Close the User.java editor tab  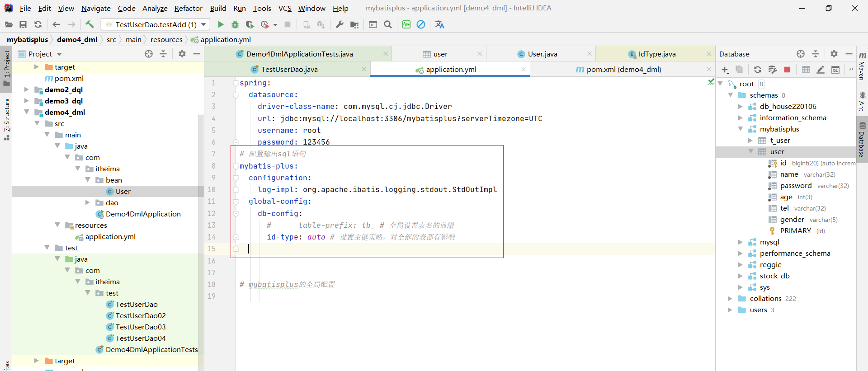click(x=590, y=54)
